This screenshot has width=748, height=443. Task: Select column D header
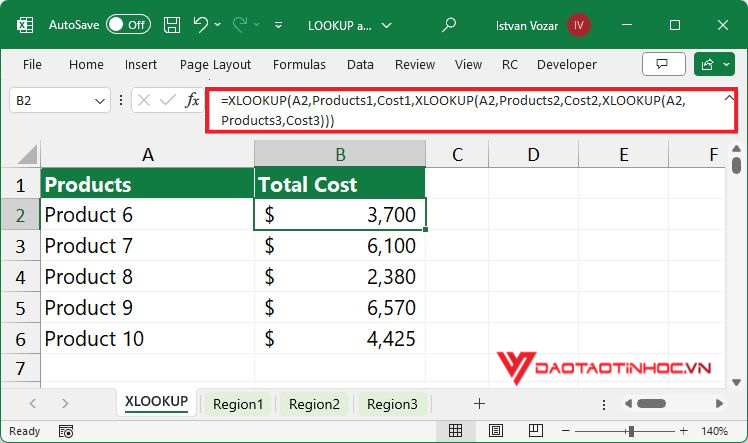pos(533,155)
